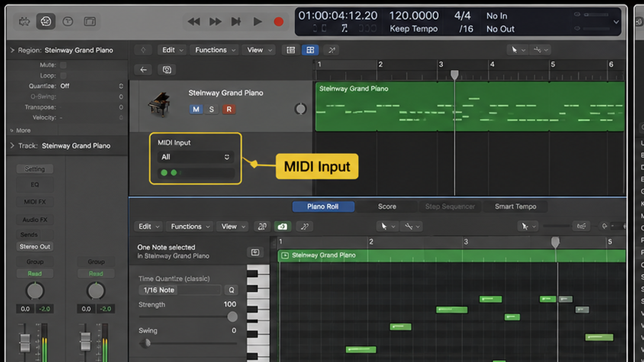The width and height of the screenshot is (644, 362).
Task: Click the EQ slot in channel strip
Action: (x=35, y=185)
